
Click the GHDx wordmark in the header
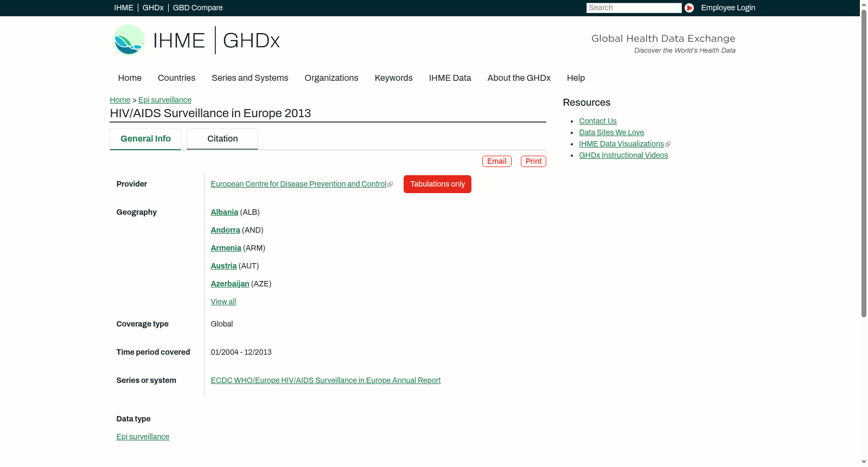pos(251,41)
